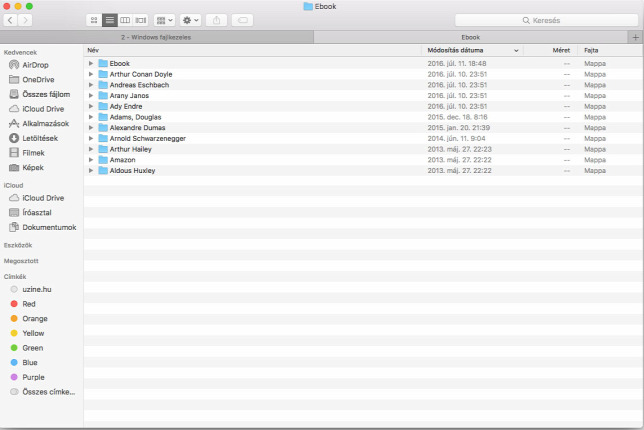The width and height of the screenshot is (644, 430).
Task: Add a new tab with the plus button
Action: coord(635,37)
